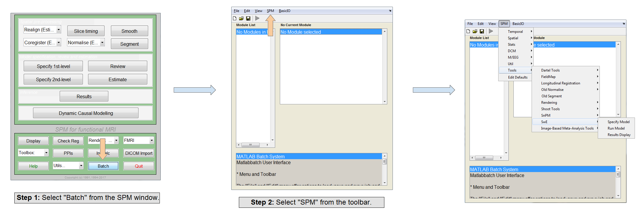Select Dartel Tools submenu entry
Image resolution: width=644 pixels, height=221 pixels.
coord(566,70)
